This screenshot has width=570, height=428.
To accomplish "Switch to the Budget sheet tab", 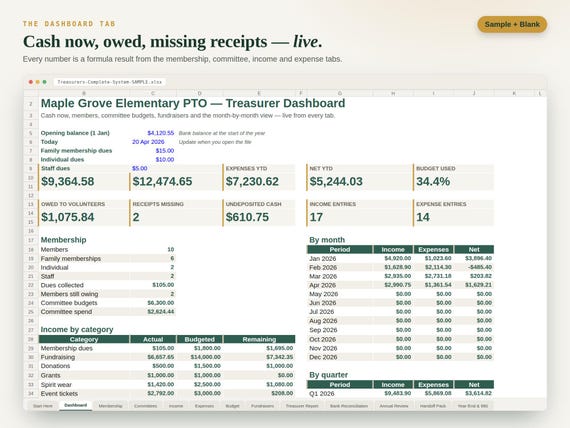I will click(x=232, y=406).
